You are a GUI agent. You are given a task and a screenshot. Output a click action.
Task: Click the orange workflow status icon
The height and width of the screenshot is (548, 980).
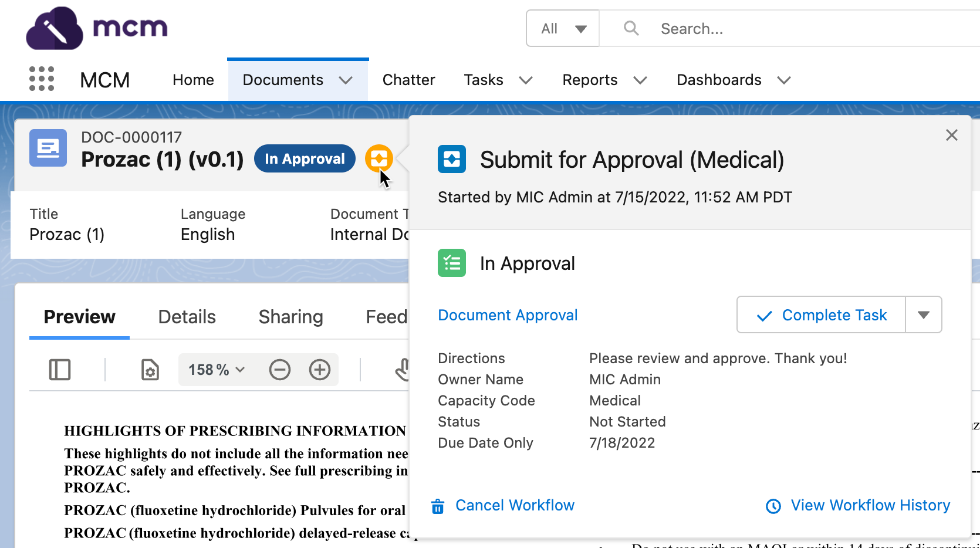379,158
